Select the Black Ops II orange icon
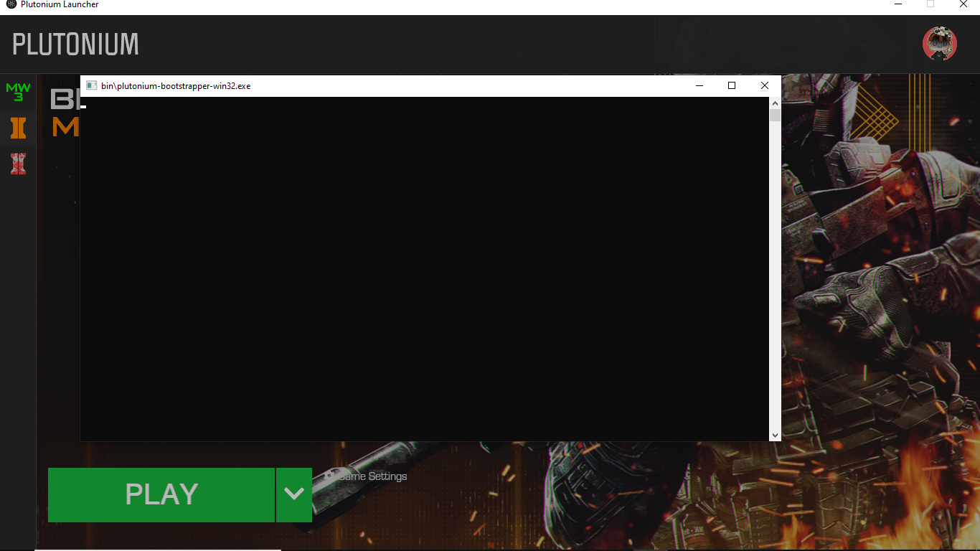 tap(18, 128)
